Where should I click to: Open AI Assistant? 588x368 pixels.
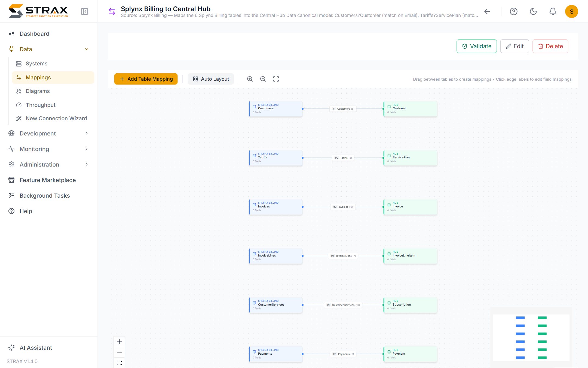[x=49, y=348]
